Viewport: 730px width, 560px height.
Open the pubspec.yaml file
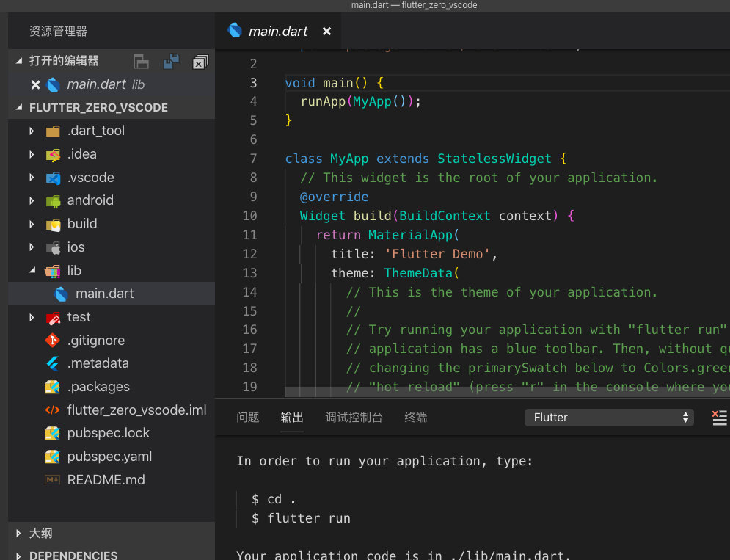112,457
